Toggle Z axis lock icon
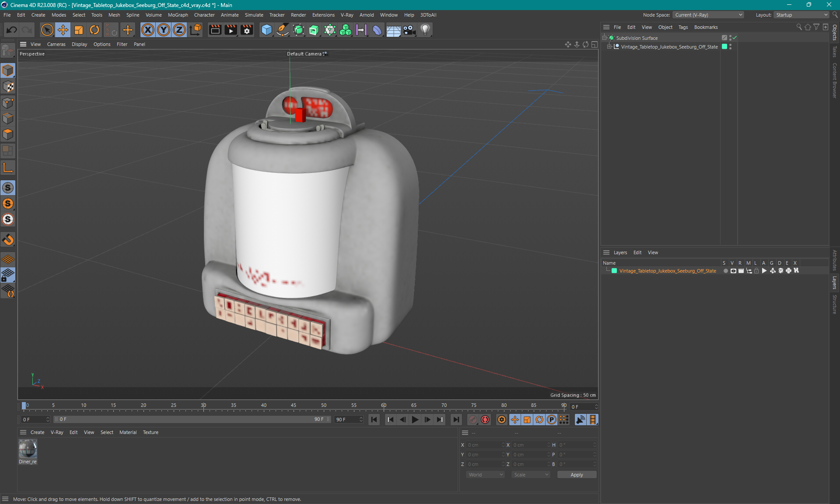 coord(179,30)
